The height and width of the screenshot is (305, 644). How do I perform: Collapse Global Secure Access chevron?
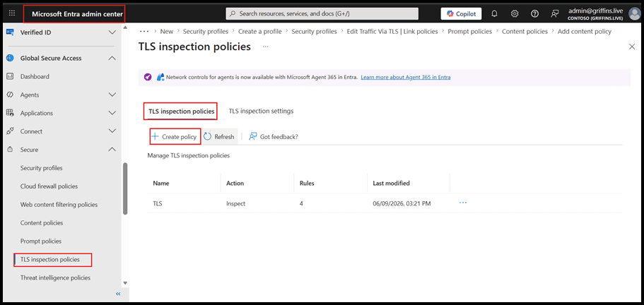click(112, 58)
